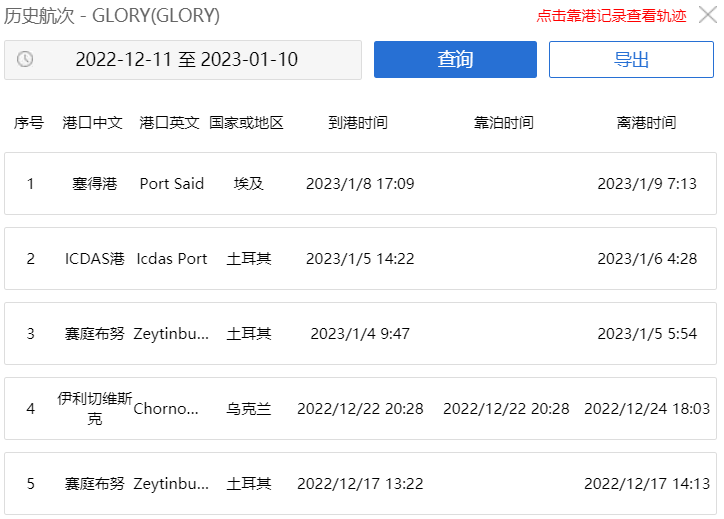Click arrival time 2023/1/5 14:22
This screenshot has height=519, width=724.
360,259
